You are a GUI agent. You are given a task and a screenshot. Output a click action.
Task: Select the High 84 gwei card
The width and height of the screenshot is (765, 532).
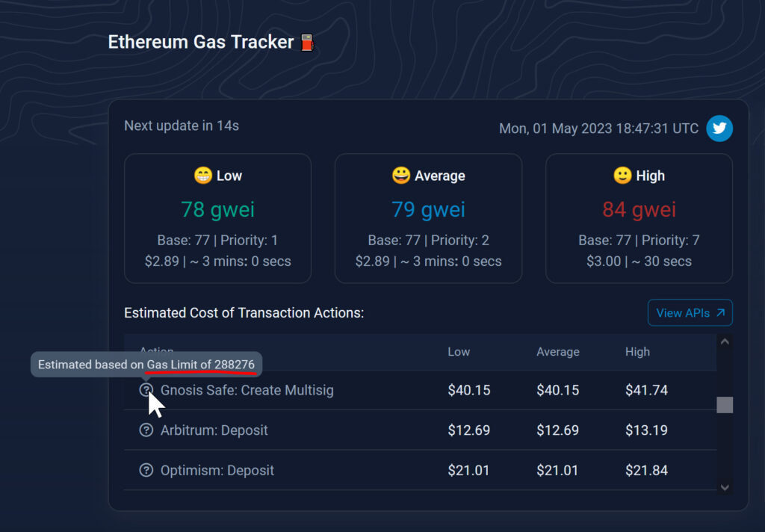click(639, 218)
